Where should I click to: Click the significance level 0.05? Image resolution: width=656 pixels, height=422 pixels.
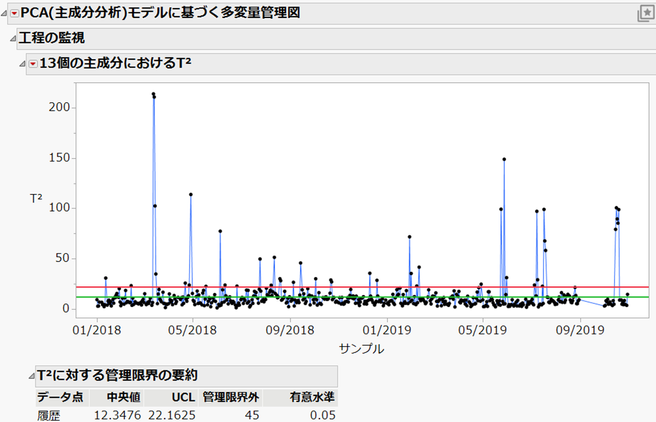(x=323, y=415)
